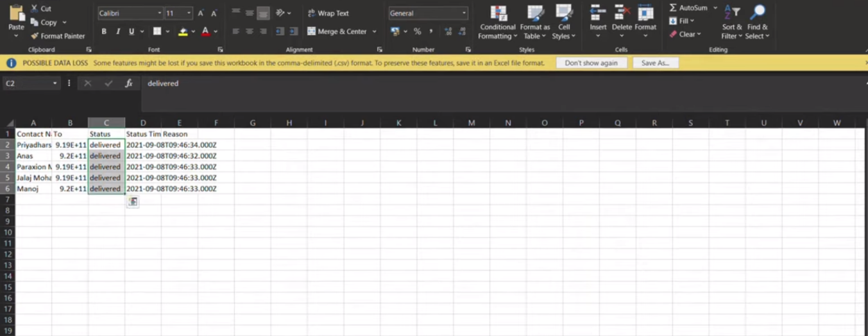Viewport: 868px width, 336px height.
Task: Increase decimal places
Action: click(x=448, y=31)
